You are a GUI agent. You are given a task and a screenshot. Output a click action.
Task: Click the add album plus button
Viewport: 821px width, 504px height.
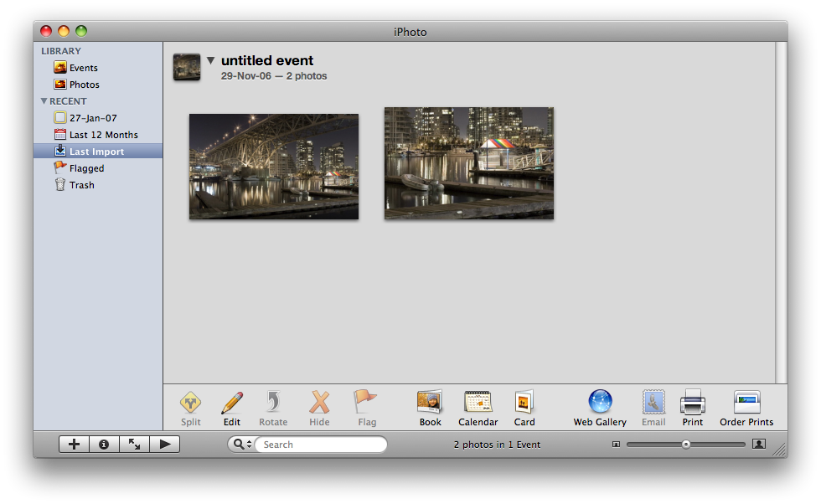point(74,445)
